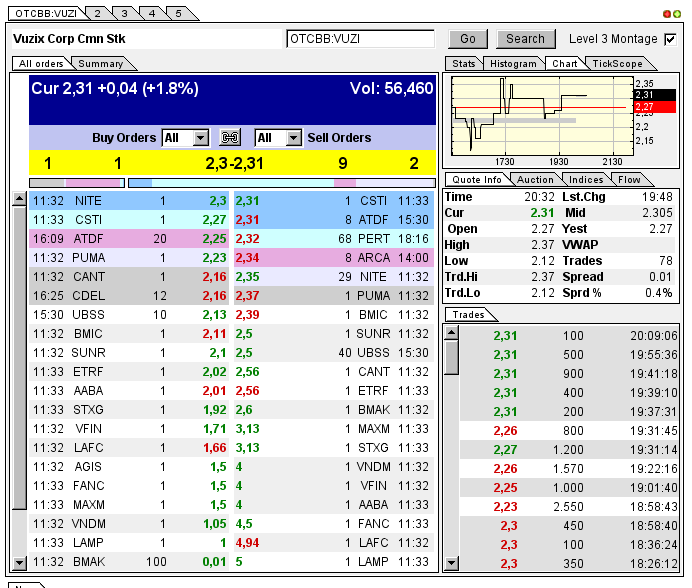
Task: Switch to the Summary tab
Action: coord(100,63)
